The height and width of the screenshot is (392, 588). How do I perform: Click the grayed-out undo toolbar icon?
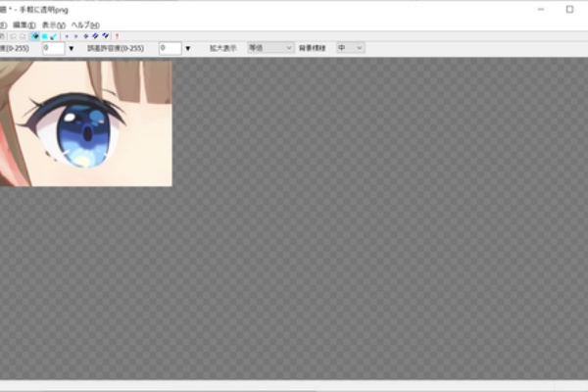(14, 35)
